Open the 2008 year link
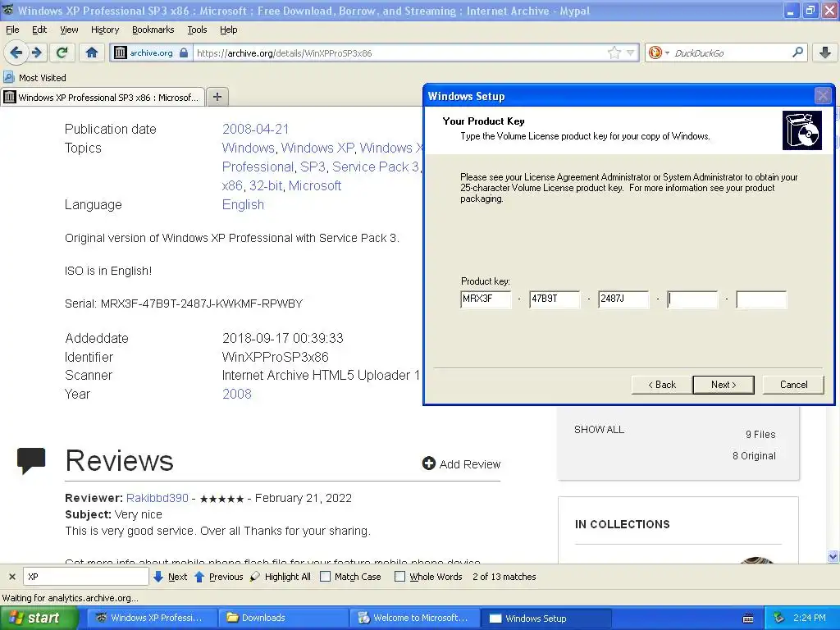Image resolution: width=840 pixels, height=630 pixels. [237, 394]
